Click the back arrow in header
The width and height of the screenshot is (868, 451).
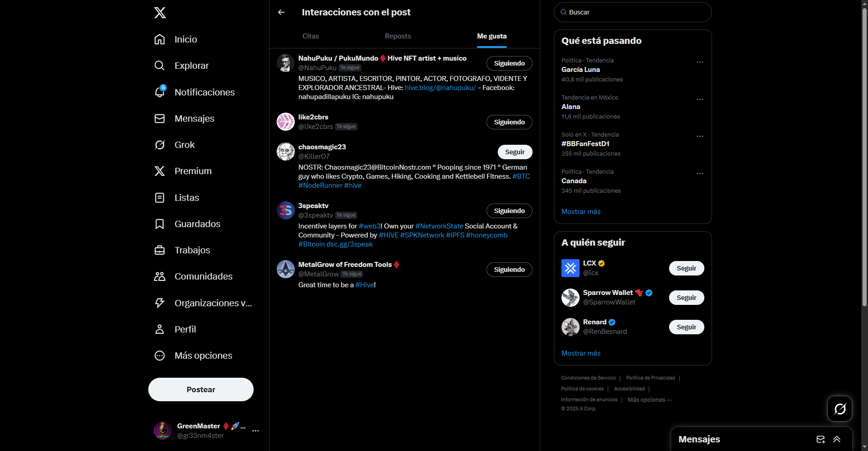[x=281, y=12]
